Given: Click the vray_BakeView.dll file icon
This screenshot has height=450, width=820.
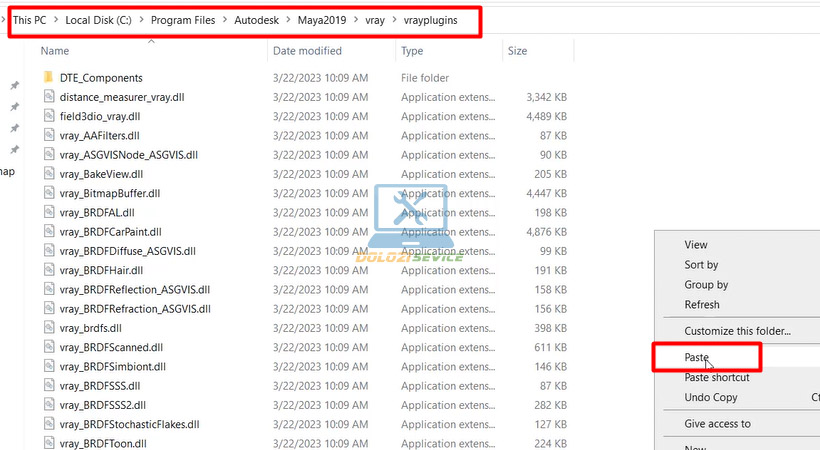Looking at the screenshot, I should [x=49, y=174].
